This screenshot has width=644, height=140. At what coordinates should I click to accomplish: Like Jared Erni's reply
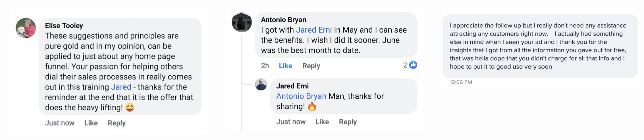click(x=322, y=122)
